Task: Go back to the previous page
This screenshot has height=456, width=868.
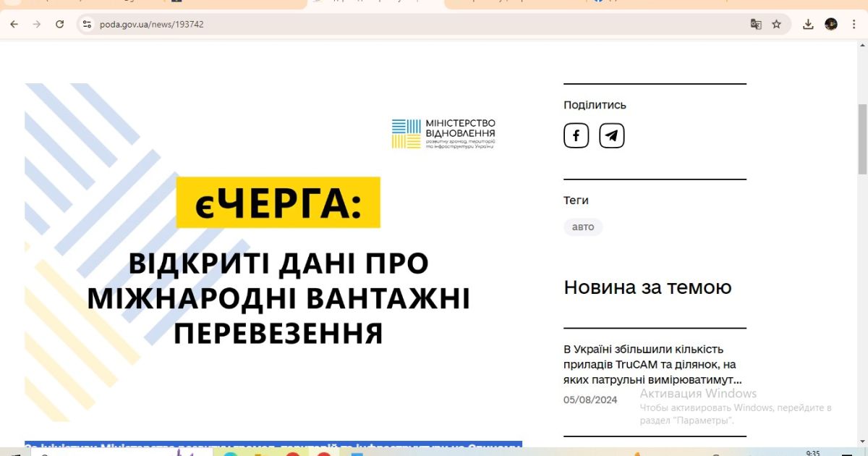Action: (x=14, y=24)
